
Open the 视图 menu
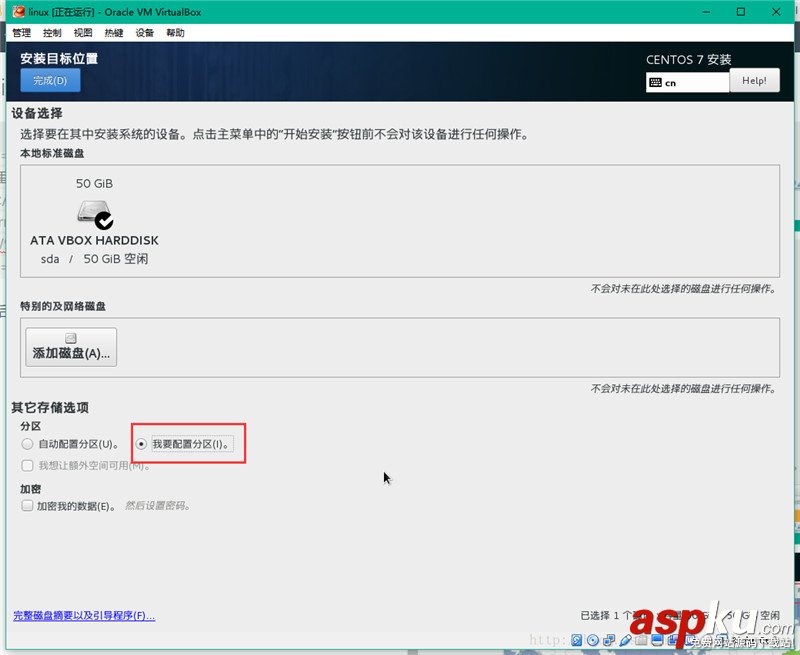(83, 33)
